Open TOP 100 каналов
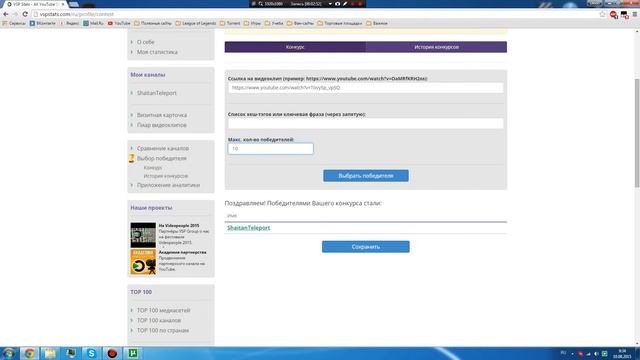 click(159, 320)
